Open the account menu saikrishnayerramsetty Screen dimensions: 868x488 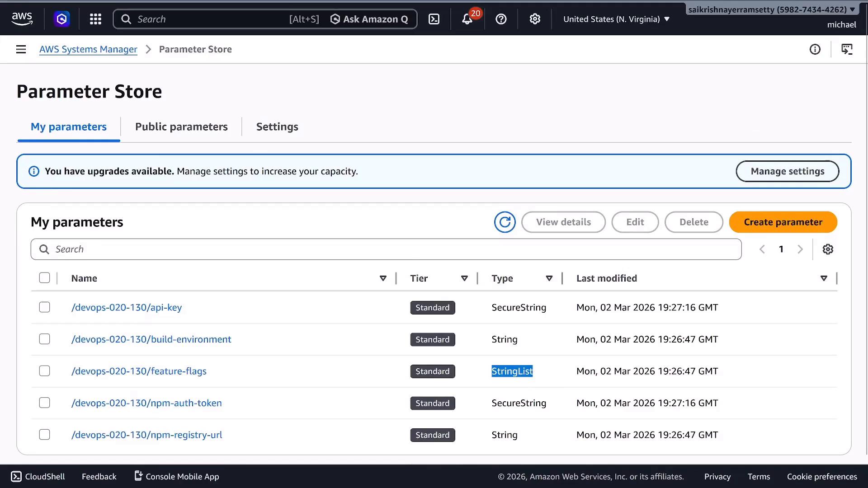tap(772, 9)
